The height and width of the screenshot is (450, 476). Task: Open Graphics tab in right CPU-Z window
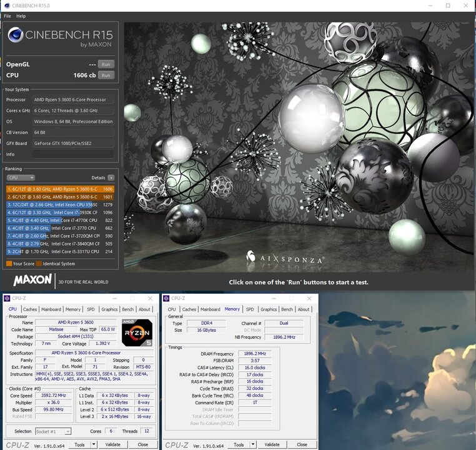[269, 309]
